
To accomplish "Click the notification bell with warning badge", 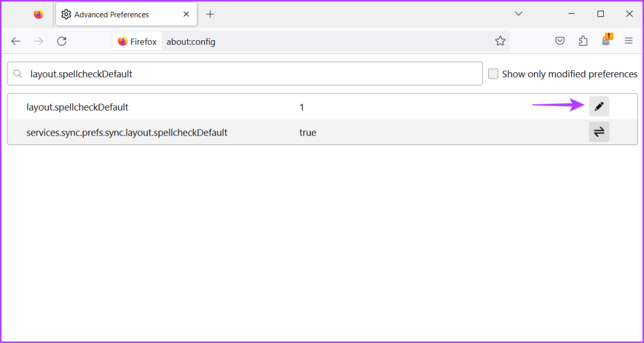I will coord(606,40).
